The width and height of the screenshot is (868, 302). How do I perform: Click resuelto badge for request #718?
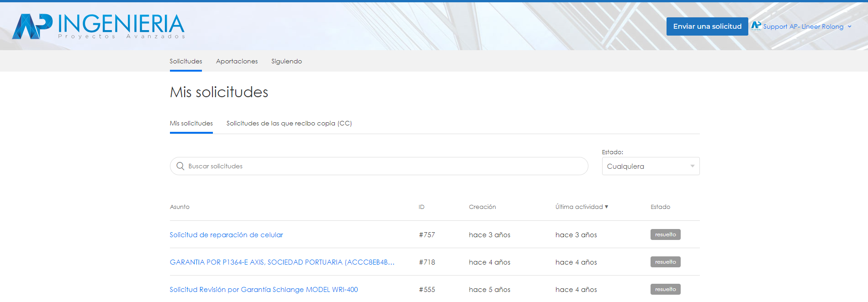(666, 262)
